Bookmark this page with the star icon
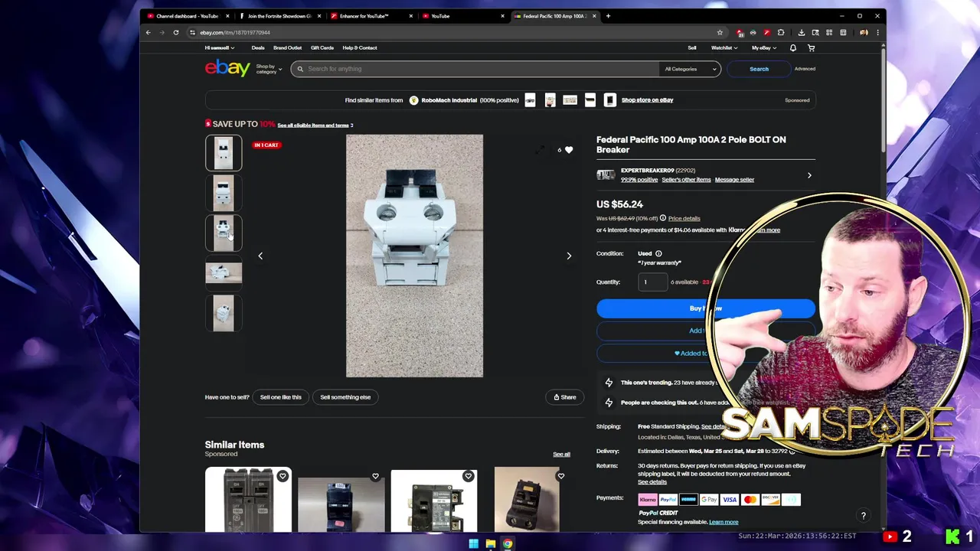This screenshot has width=980, height=551. [x=720, y=32]
